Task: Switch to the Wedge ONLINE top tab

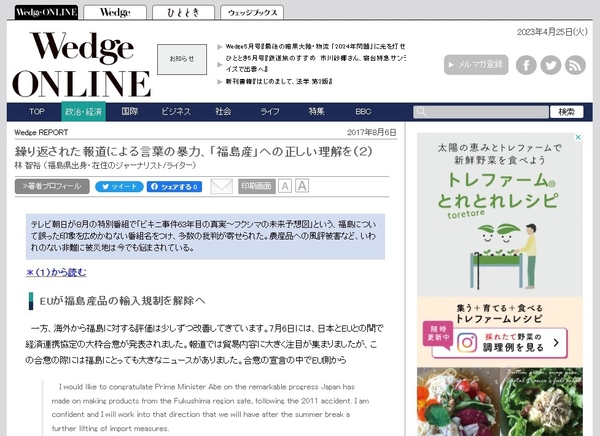Action: [x=46, y=12]
